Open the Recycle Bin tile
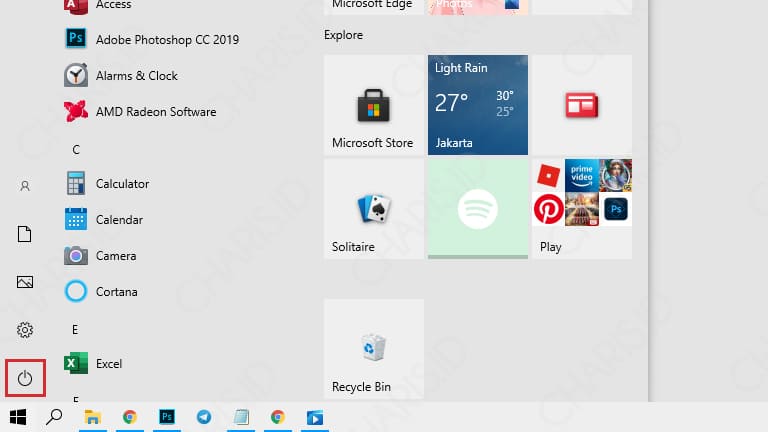The image size is (768, 432). (374, 349)
